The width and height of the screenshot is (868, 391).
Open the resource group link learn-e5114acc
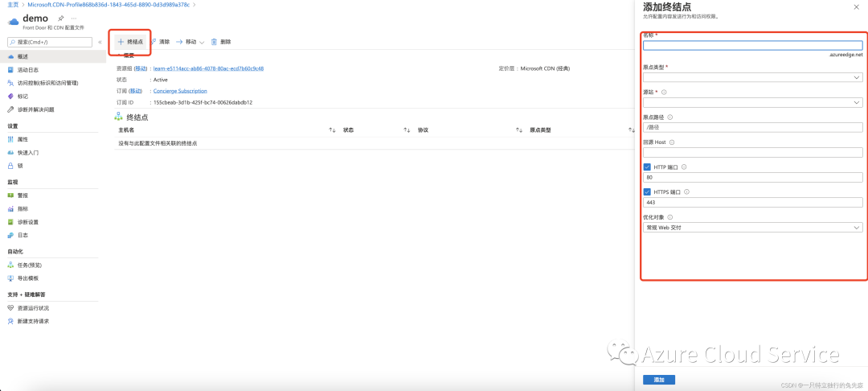pyautogui.click(x=208, y=68)
